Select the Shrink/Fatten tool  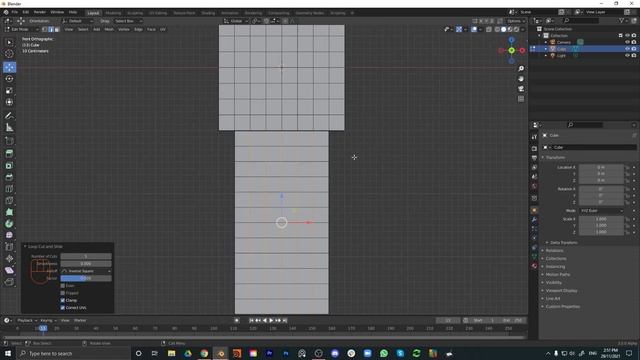(x=9, y=258)
